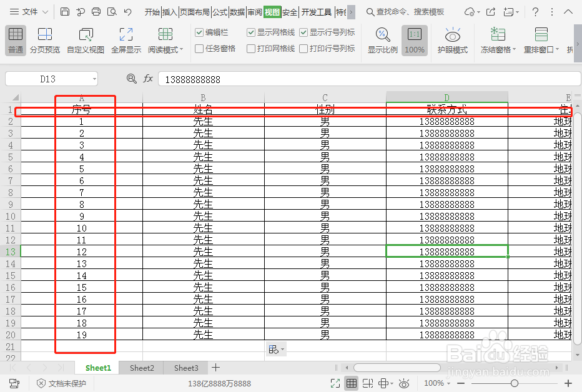Open 显示比例 zoom dialog
The height and width of the screenshot is (392, 582).
383,41
